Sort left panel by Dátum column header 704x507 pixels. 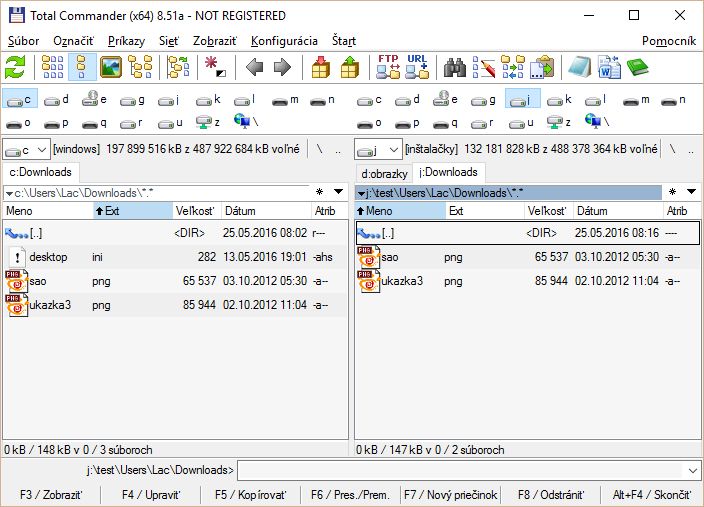pyautogui.click(x=266, y=211)
